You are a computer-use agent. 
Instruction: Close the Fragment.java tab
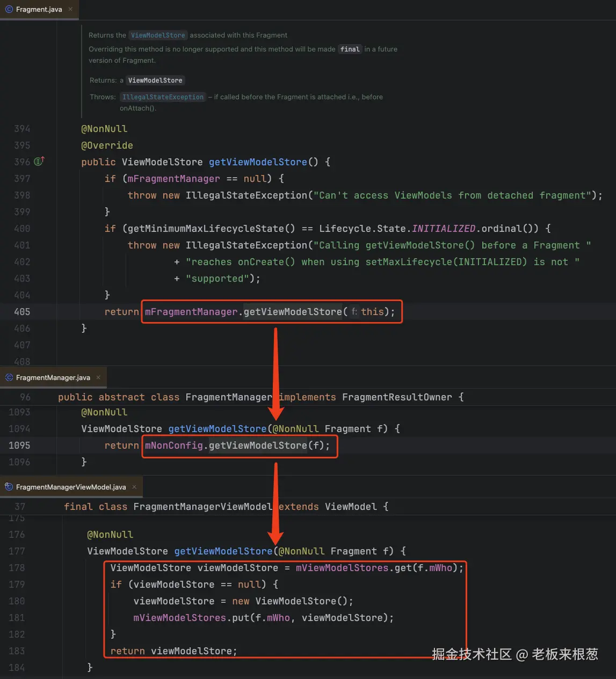[x=70, y=9]
